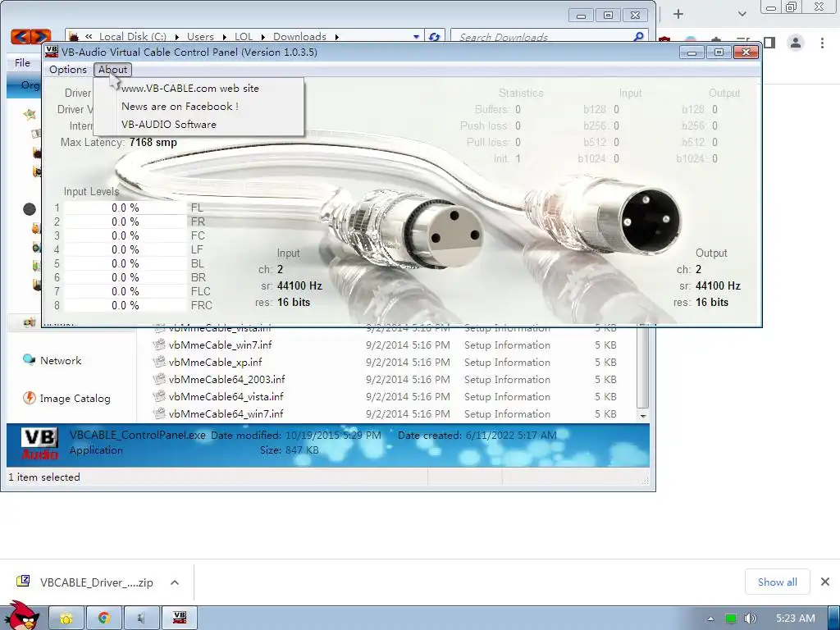Go forward using Explorer's forward arrow button
This screenshot has height=630, width=840.
(41, 36)
